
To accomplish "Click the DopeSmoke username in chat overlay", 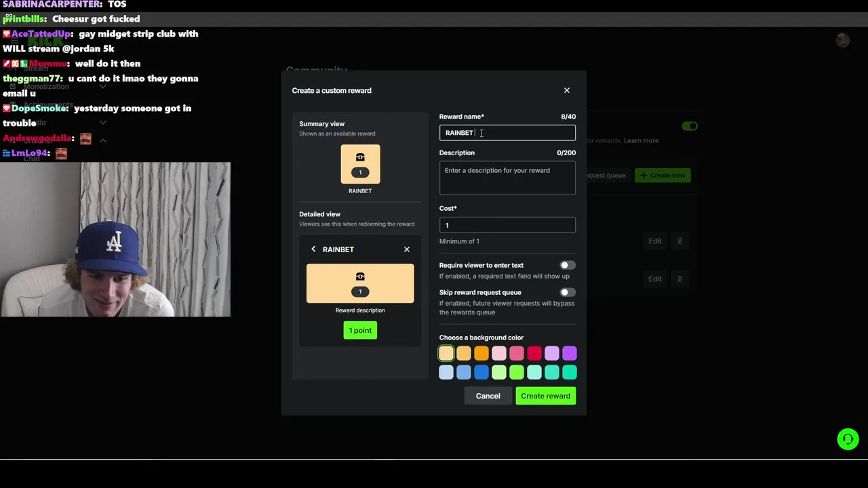I will tap(39, 108).
